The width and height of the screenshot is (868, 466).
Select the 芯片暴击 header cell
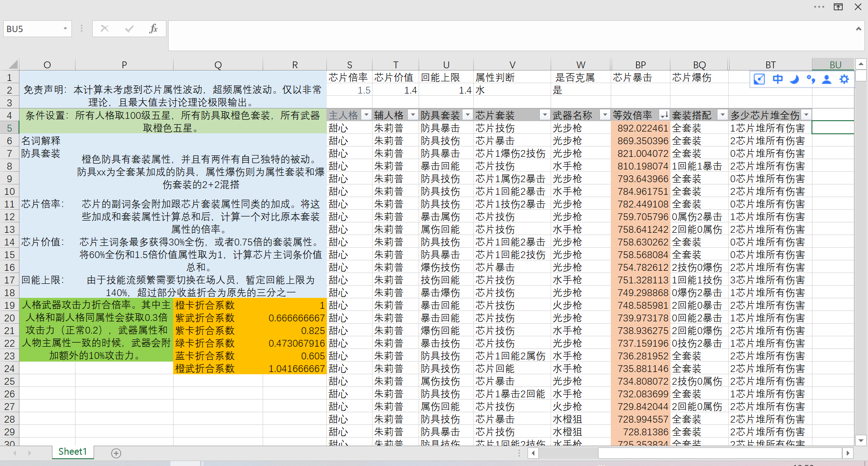pyautogui.click(x=640, y=77)
